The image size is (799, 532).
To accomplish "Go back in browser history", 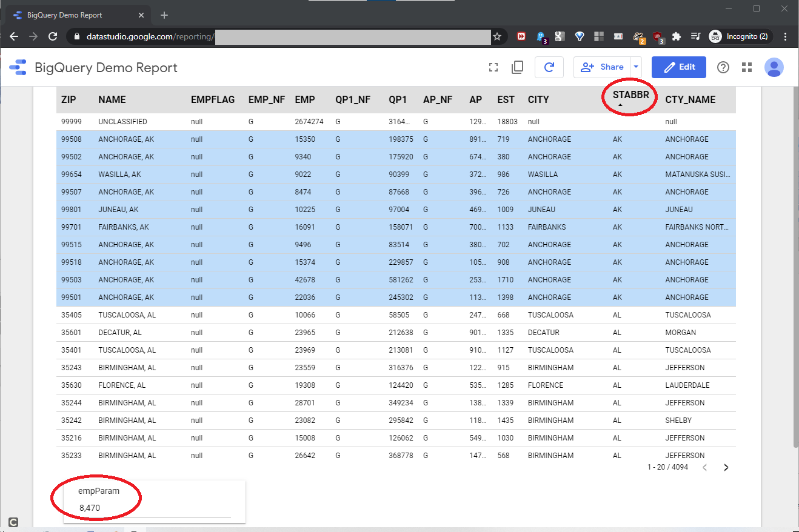I will (14, 36).
